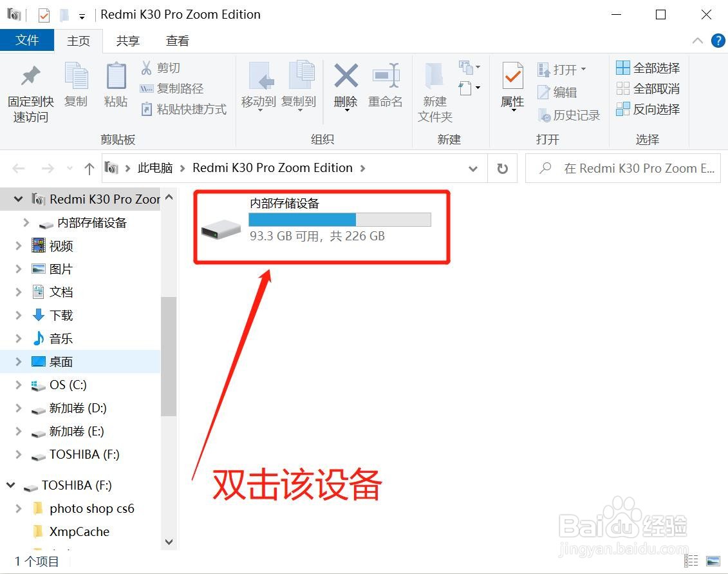This screenshot has height=574, width=728.
Task: Collapse Redmi K30 Pro Zoom tree node
Action: (18, 199)
